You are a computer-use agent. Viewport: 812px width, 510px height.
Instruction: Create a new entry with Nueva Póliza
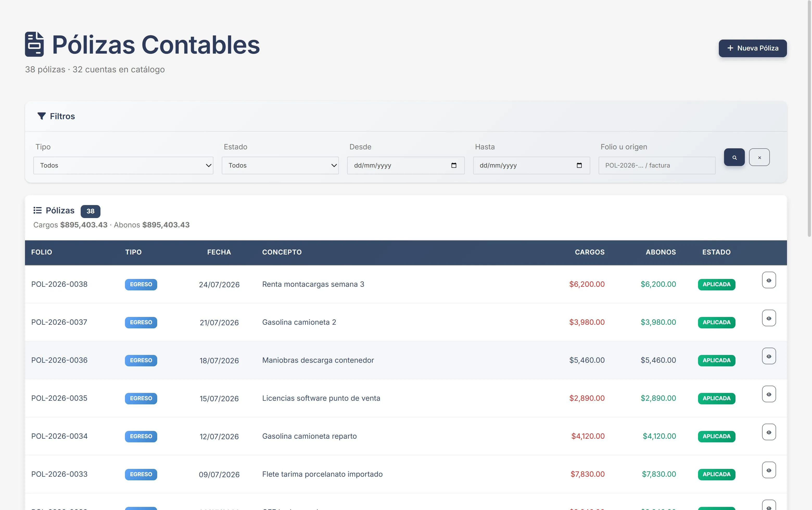[752, 48]
